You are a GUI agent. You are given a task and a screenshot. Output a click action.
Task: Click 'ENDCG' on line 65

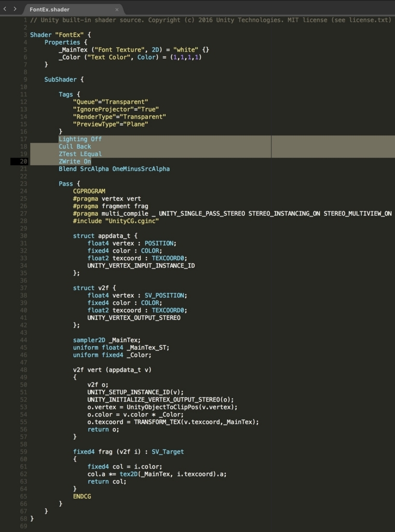coord(82,496)
